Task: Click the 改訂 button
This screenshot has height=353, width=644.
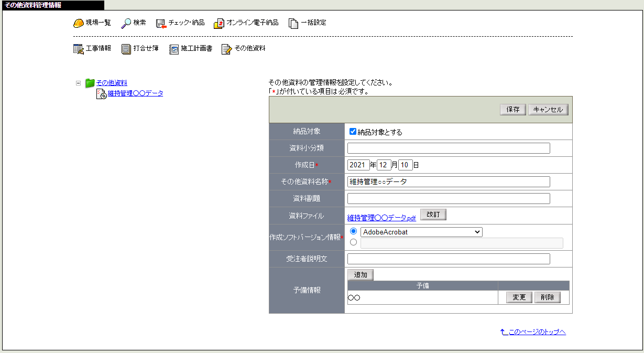Action: 433,215
